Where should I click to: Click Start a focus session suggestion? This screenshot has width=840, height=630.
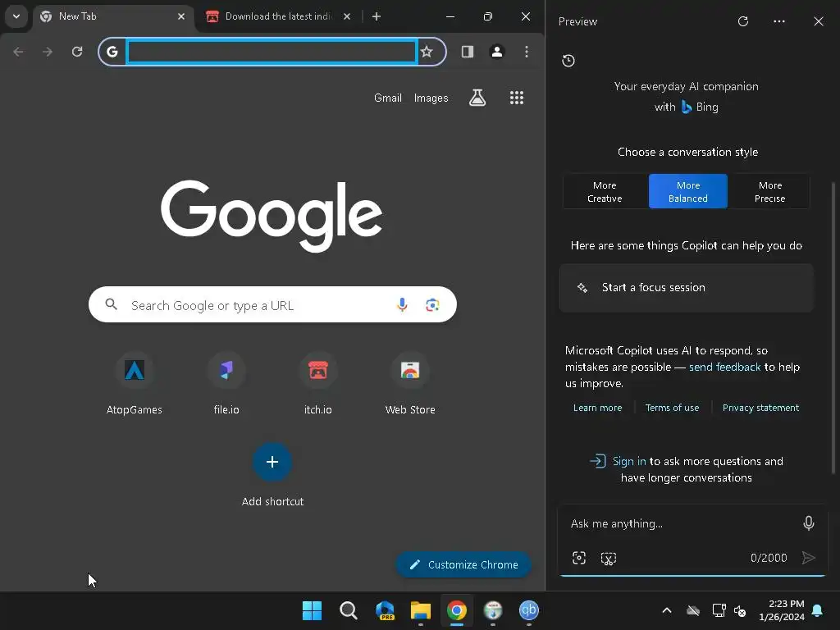coord(687,288)
